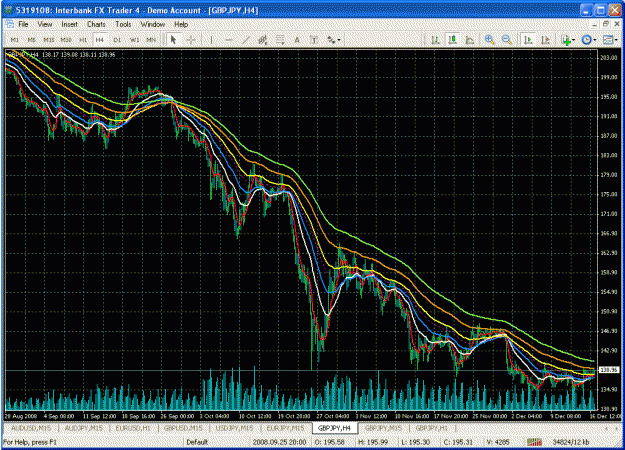
Task: Select the cursor arrow tool
Action: 173,39
